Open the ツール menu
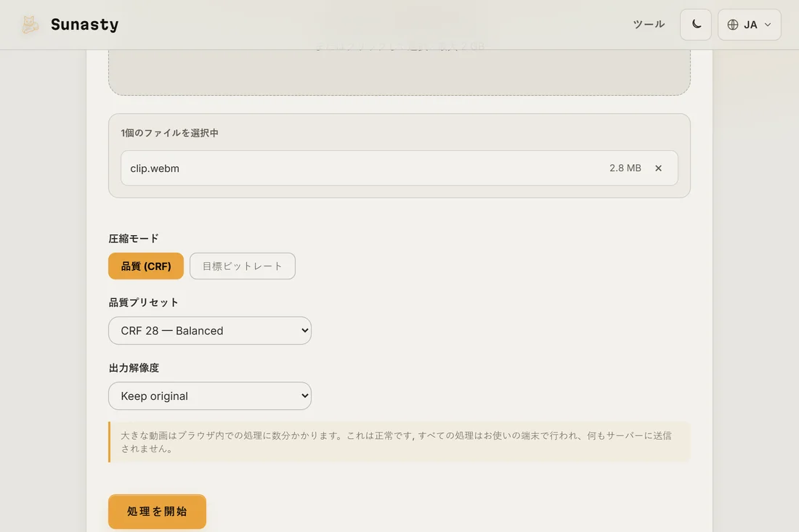 [x=649, y=25]
